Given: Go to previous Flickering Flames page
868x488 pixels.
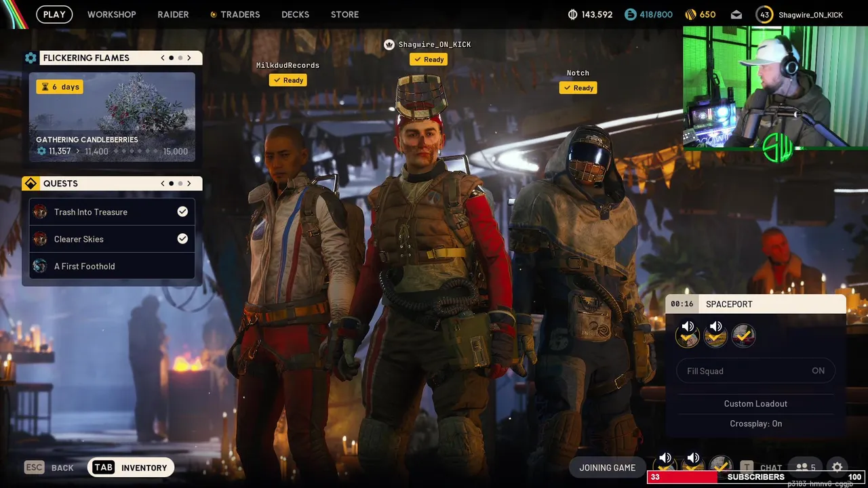Looking at the screenshot, I should [x=163, y=58].
